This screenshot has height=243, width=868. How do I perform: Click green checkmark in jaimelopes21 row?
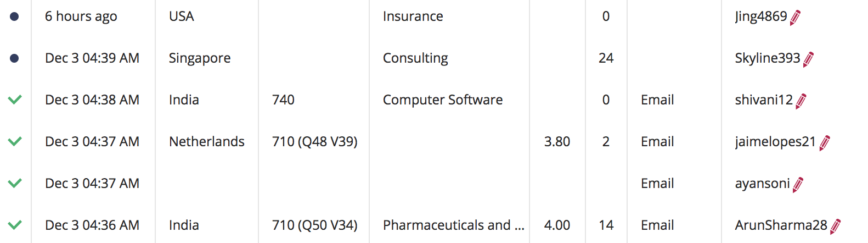(15, 141)
